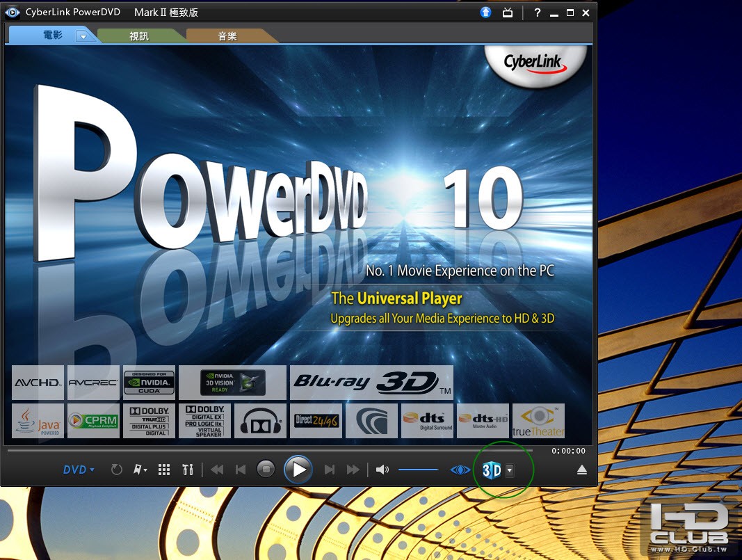The width and height of the screenshot is (742, 560).
Task: Open the DVD source dropdown
Action: click(x=79, y=470)
